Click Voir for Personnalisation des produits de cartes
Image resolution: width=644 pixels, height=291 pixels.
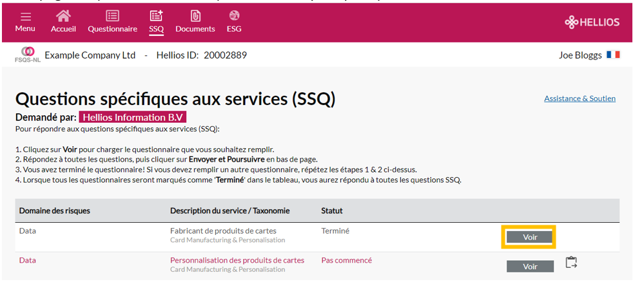530,267
